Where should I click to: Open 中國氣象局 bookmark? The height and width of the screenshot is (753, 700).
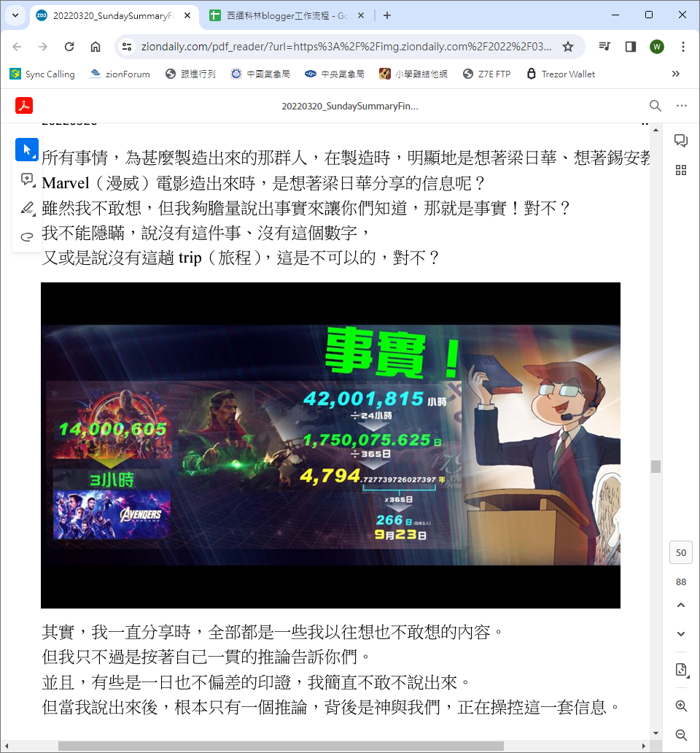(260, 74)
